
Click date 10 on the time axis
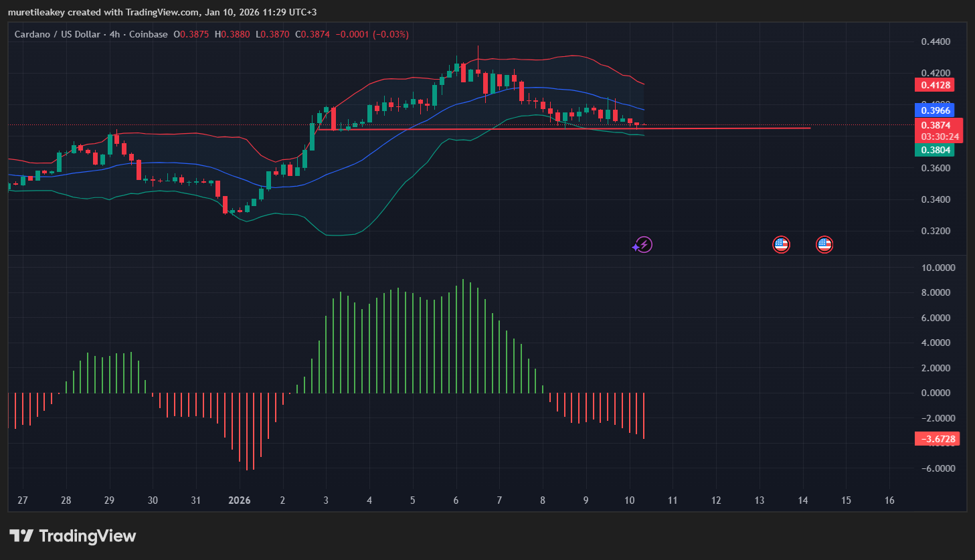pyautogui.click(x=629, y=500)
